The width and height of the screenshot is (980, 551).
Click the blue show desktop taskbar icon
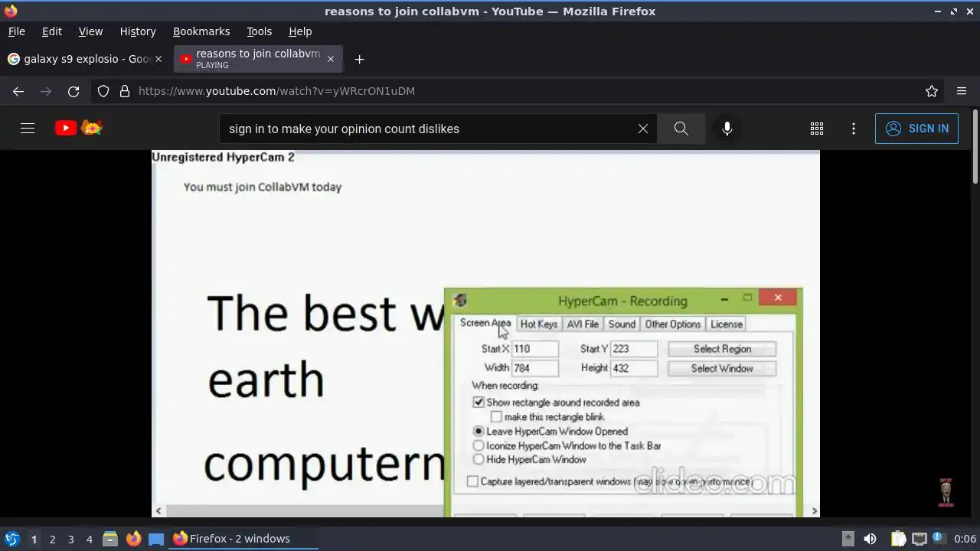(156, 539)
